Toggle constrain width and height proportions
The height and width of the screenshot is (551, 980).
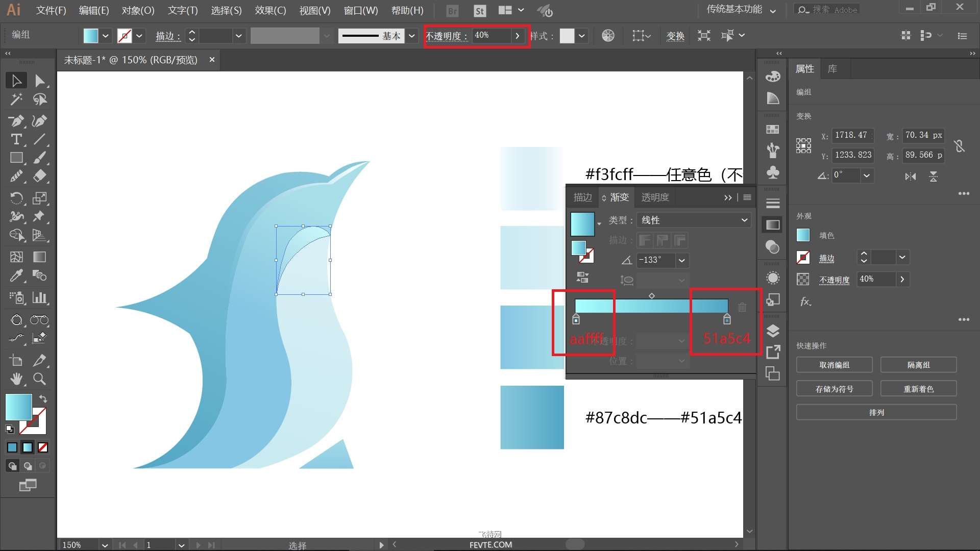pyautogui.click(x=960, y=146)
